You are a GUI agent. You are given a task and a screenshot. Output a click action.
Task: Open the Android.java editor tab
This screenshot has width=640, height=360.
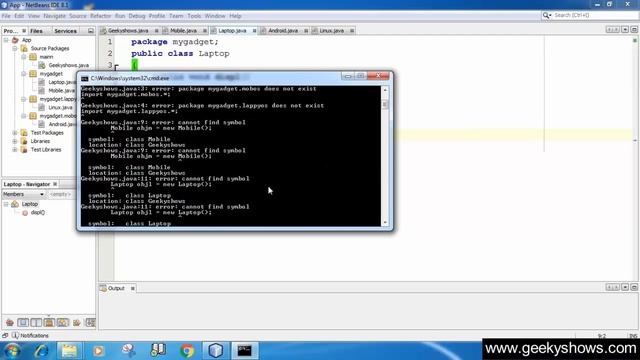click(283, 31)
